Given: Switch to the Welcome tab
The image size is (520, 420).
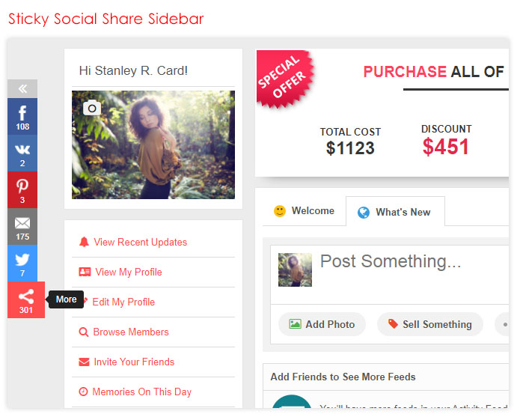Looking at the screenshot, I should click(304, 211).
